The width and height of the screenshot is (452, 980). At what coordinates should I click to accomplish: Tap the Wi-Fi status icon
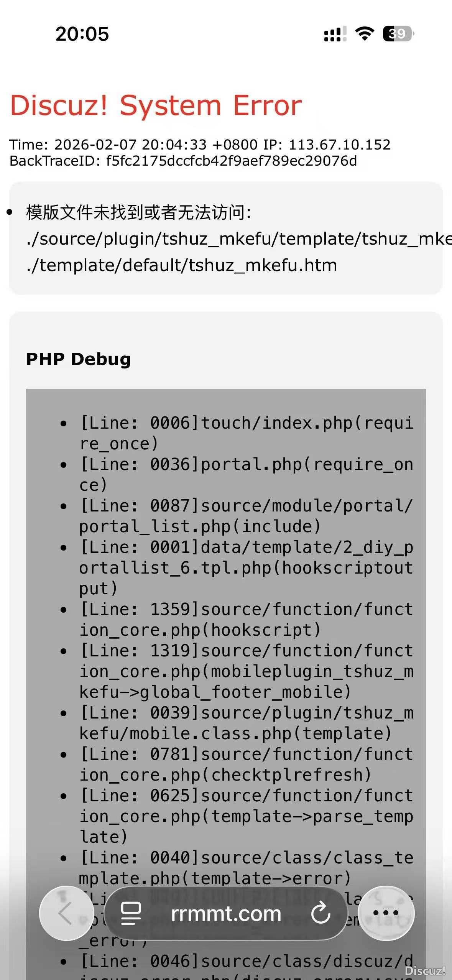coord(364,34)
